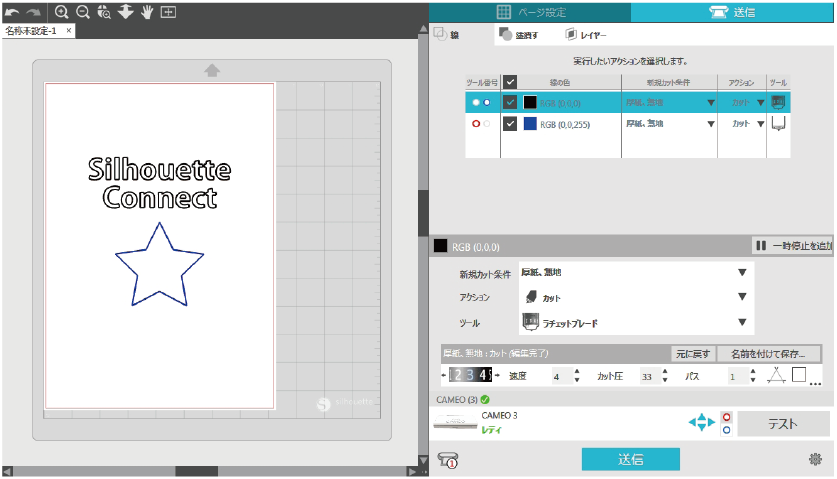Uncheck the RGB (0,0,0) row checkbox

[x=510, y=102]
